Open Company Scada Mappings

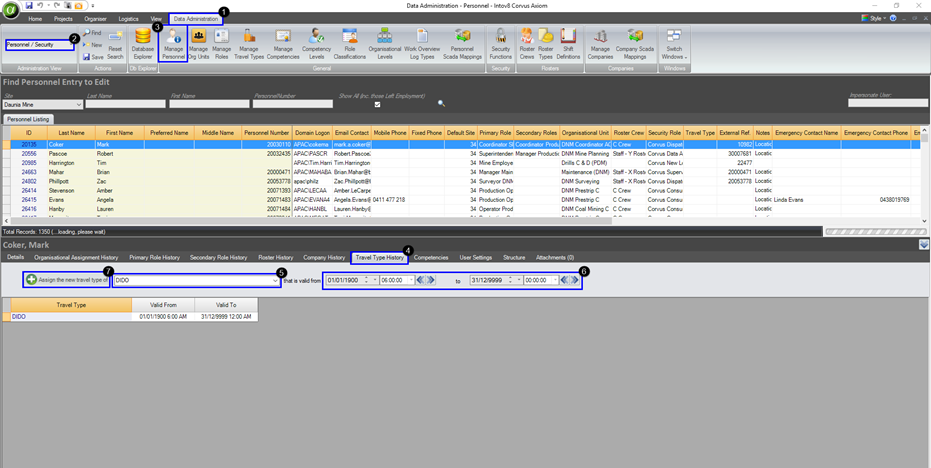(635, 44)
